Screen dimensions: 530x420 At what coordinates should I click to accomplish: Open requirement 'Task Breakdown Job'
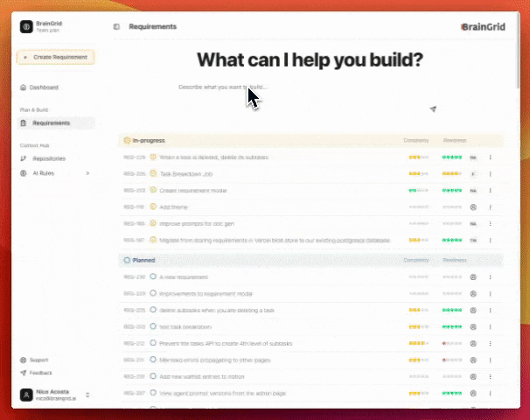coord(186,174)
